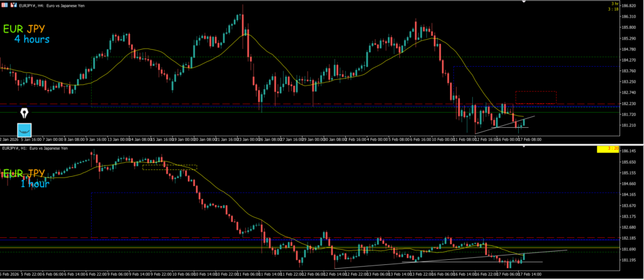The height and width of the screenshot is (280, 644).
Task: Click the depth of market grid icon
Action: coord(4,5)
